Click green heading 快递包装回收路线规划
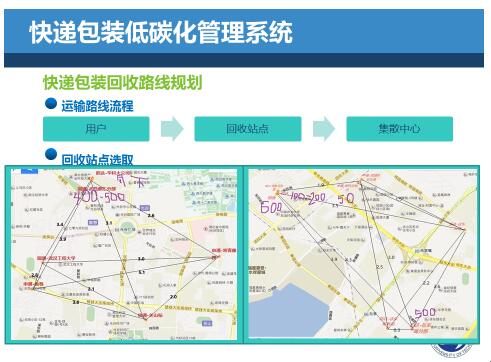Screen dimensions: 491x362 click(x=123, y=83)
